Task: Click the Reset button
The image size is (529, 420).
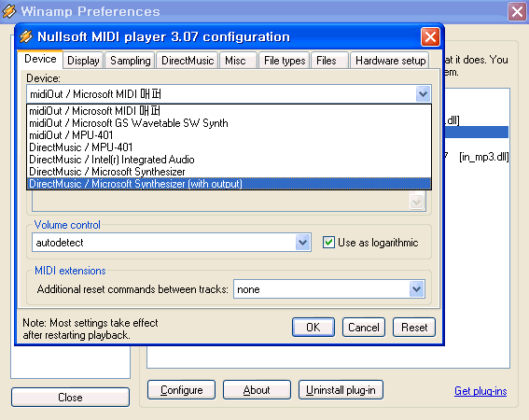Action: coord(414,328)
